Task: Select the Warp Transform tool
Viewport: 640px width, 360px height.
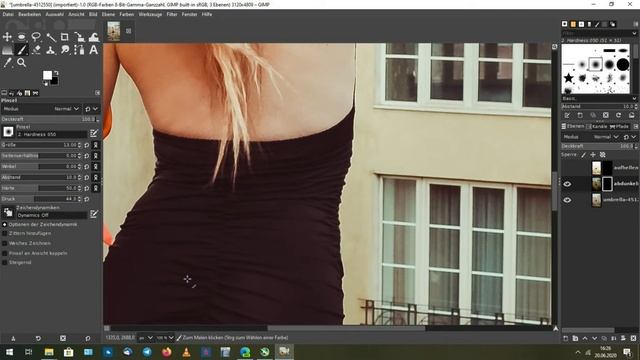Action: pos(93,37)
